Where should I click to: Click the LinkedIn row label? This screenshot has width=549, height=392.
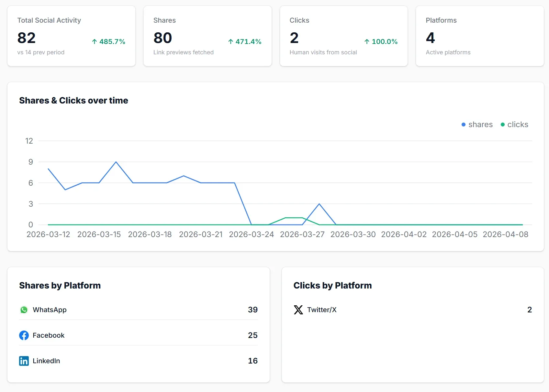[46, 361]
